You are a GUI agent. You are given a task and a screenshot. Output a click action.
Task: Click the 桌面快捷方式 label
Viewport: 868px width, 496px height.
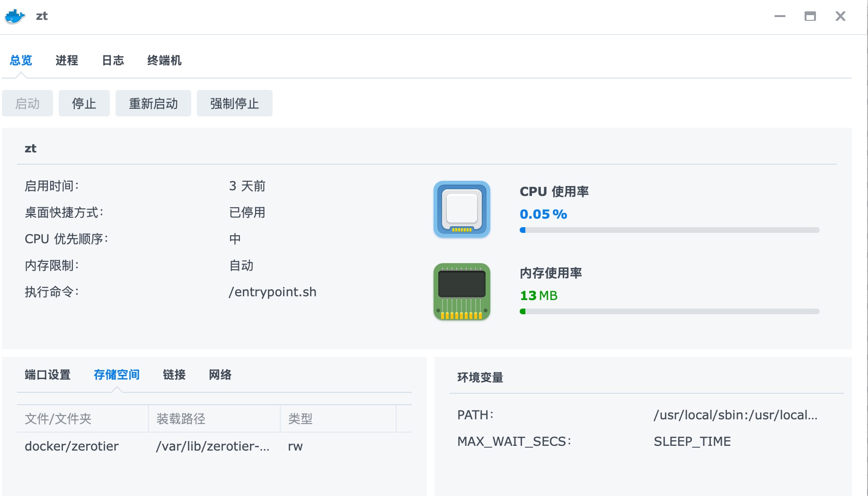click(64, 213)
